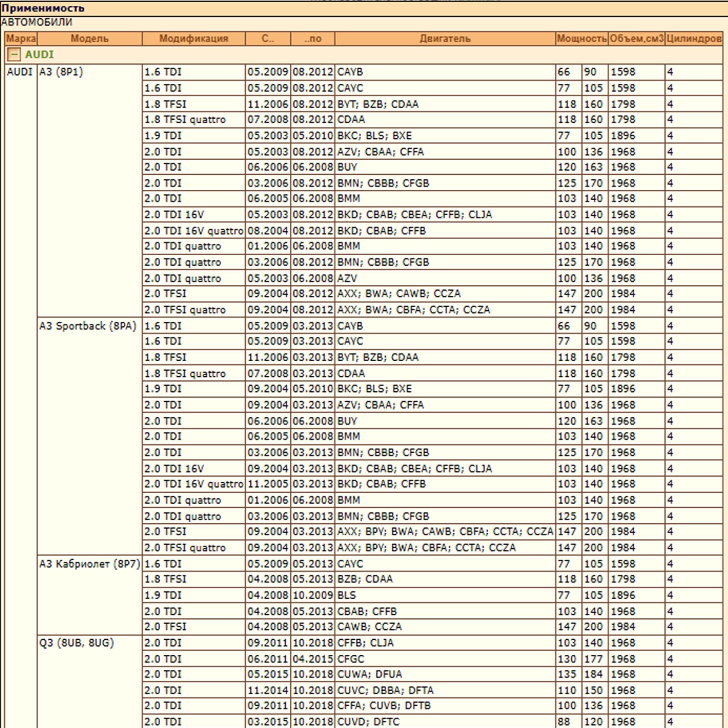Click the Применимость section title
Image resolution: width=728 pixels, height=728 pixels.
pos(42,8)
